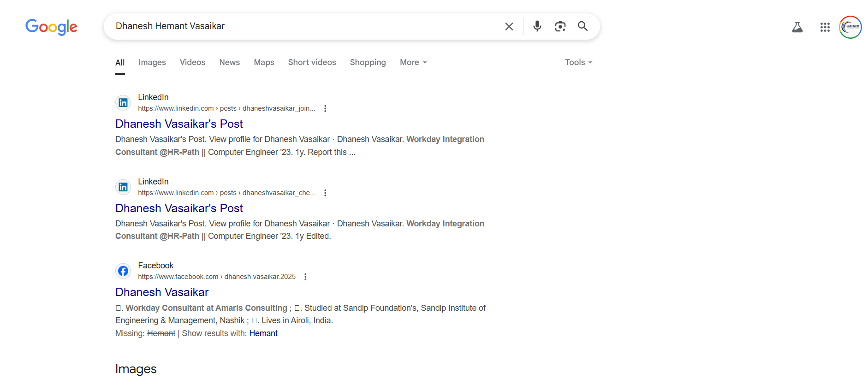The height and width of the screenshot is (385, 868).
Task: Open the Short videos tab
Action: click(312, 62)
